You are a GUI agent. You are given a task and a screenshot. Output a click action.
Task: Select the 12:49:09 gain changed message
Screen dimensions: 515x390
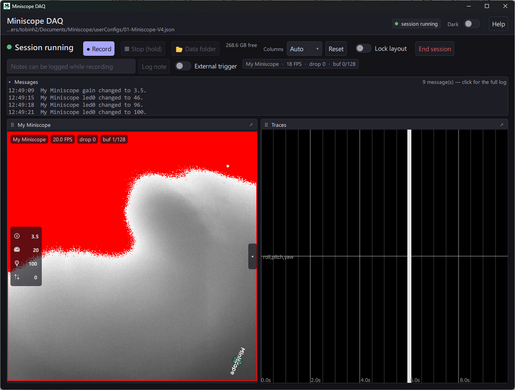(77, 90)
